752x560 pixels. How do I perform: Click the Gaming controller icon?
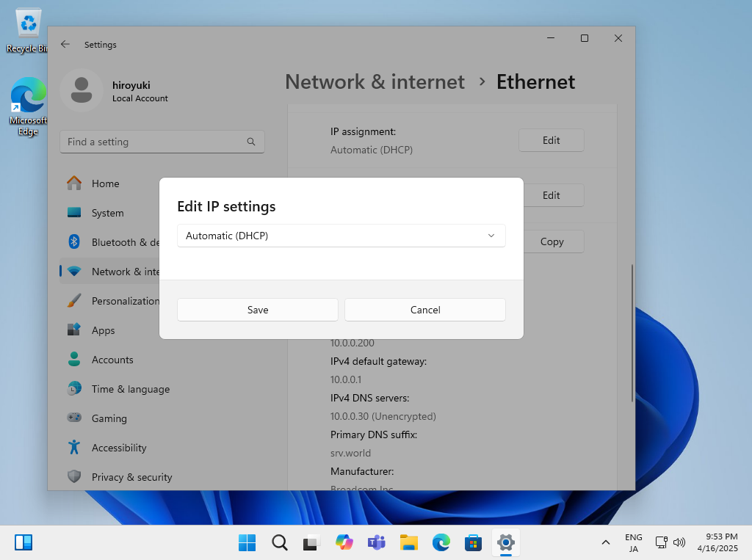74,418
